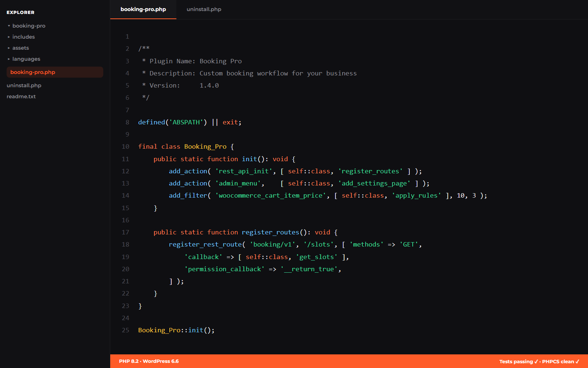Click 'Tests passing ✓ · PHPCS clean ✓' status entry
Image resolution: width=588 pixels, height=368 pixels.
[539, 361]
